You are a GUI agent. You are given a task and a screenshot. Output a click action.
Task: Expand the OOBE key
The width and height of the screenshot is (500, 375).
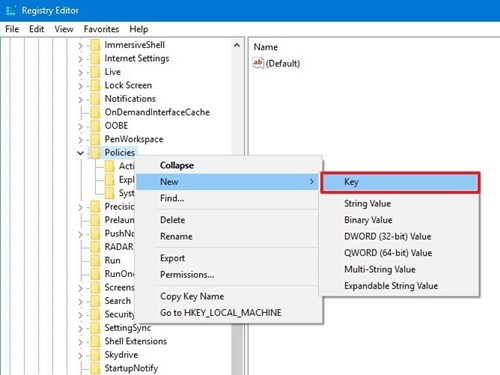pos(80,126)
